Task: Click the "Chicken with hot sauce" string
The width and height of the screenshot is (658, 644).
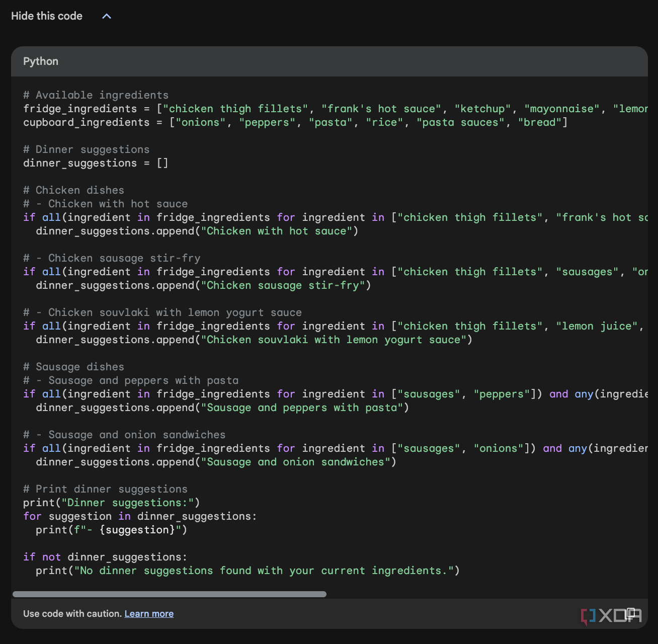Action: (x=277, y=231)
